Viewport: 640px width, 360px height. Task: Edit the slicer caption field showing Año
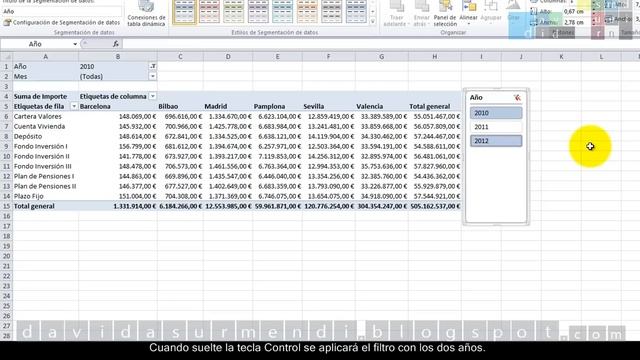click(61, 11)
